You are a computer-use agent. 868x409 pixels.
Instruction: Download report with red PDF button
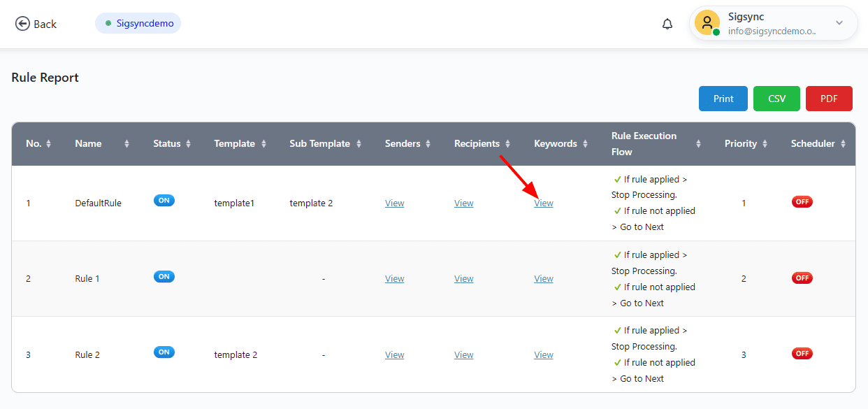[829, 99]
